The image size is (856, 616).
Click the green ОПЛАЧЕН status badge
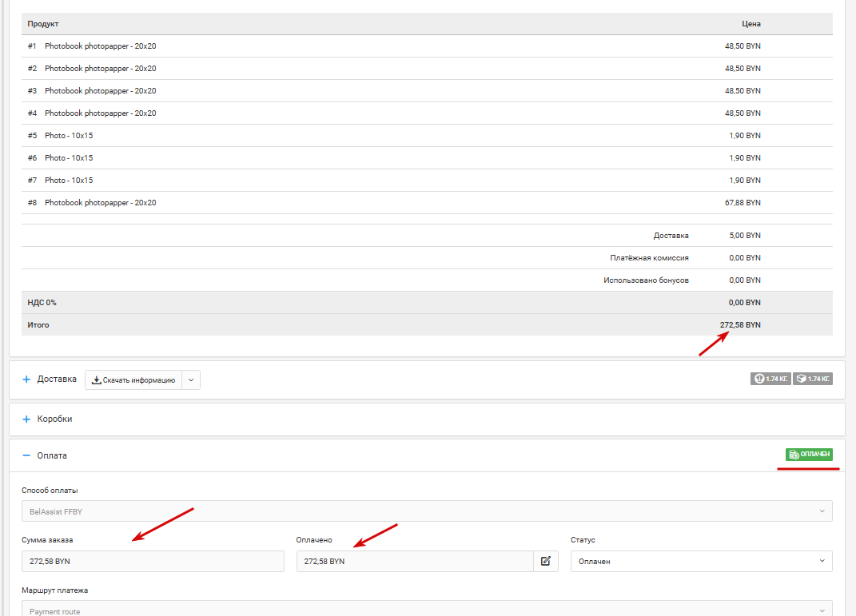809,454
